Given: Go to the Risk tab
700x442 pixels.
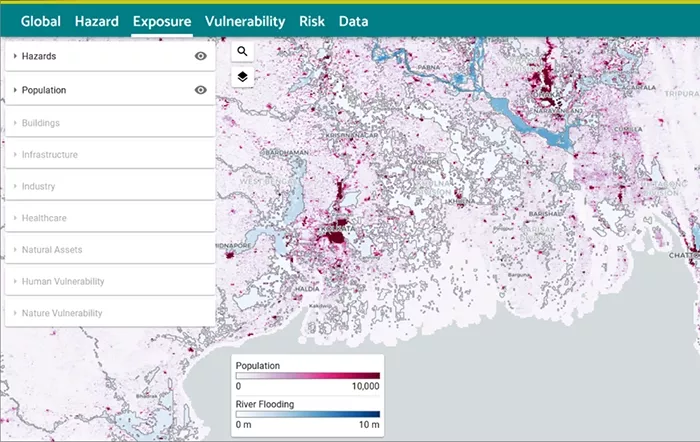Looking at the screenshot, I should 312,21.
